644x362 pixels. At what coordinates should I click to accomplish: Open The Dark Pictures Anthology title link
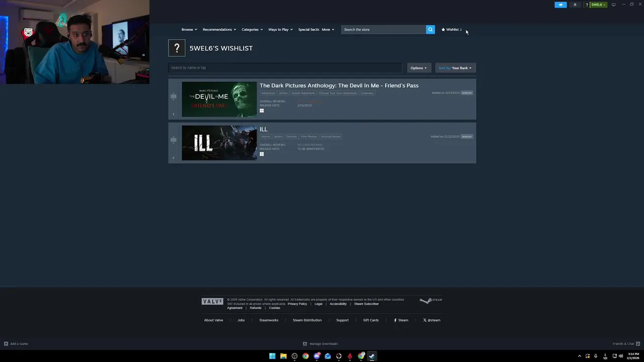point(339,85)
